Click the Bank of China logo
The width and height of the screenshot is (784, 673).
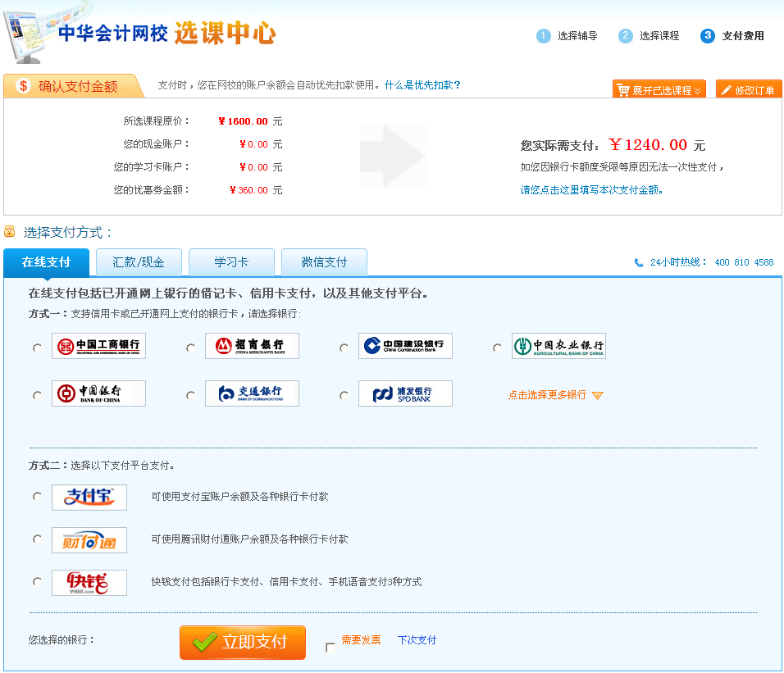(x=98, y=393)
